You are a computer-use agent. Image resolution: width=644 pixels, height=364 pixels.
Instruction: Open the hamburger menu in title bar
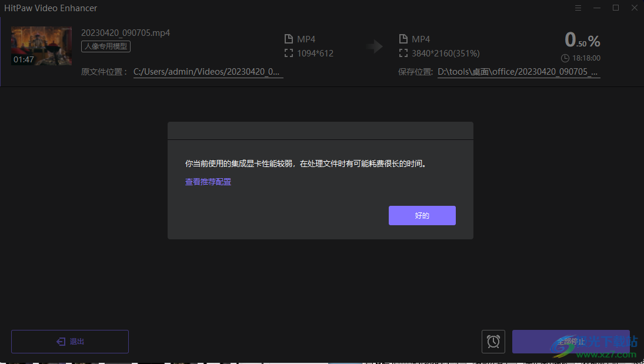[x=578, y=8]
